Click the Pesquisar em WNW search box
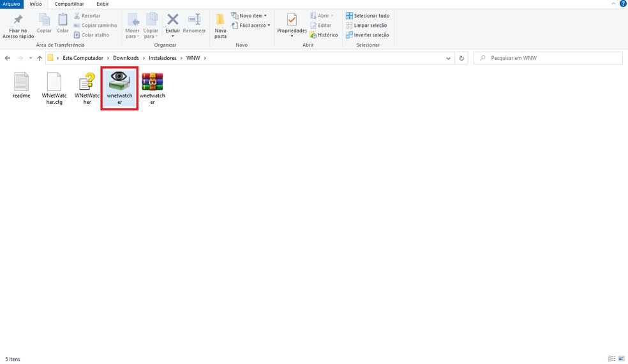 pos(548,58)
